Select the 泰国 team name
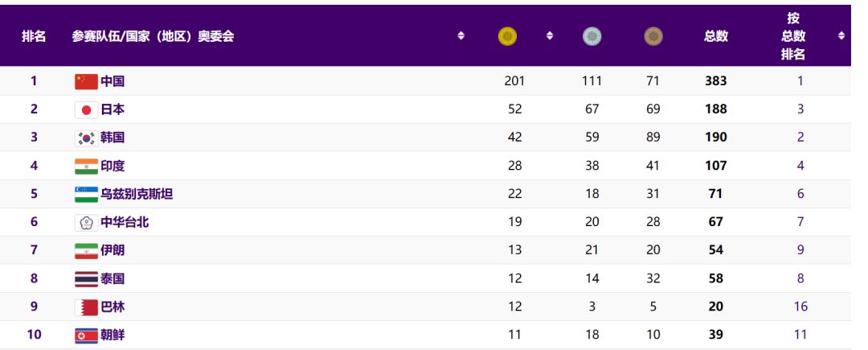Image resolution: width=868 pixels, height=350 pixels. click(x=113, y=278)
